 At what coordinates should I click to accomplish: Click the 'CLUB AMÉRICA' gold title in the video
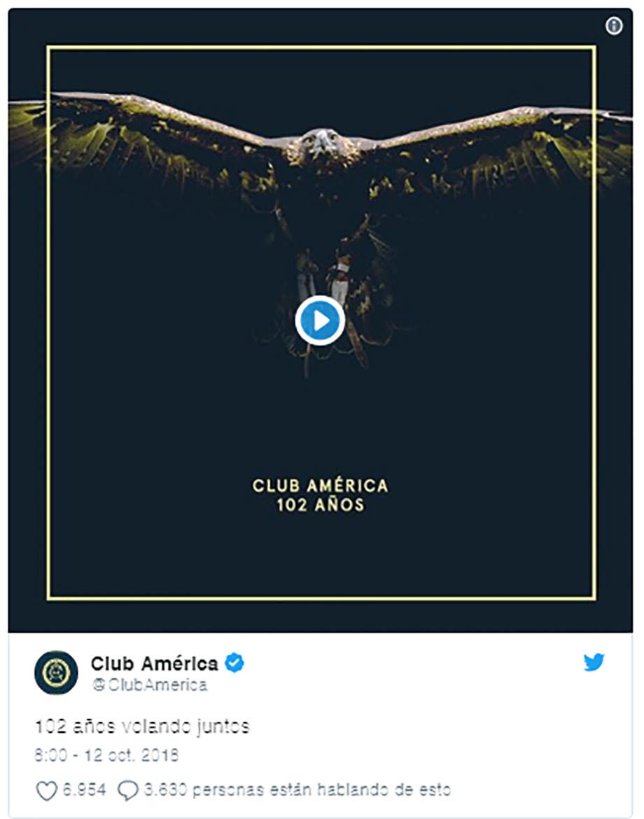click(x=320, y=486)
